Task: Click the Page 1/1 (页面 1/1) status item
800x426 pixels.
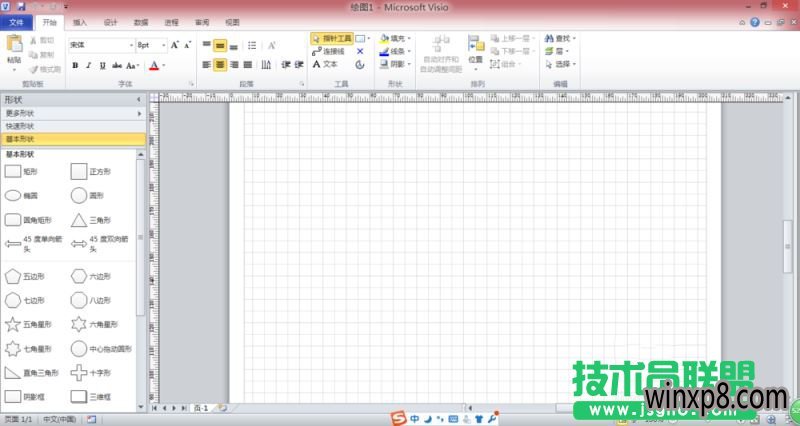Action: [19, 419]
